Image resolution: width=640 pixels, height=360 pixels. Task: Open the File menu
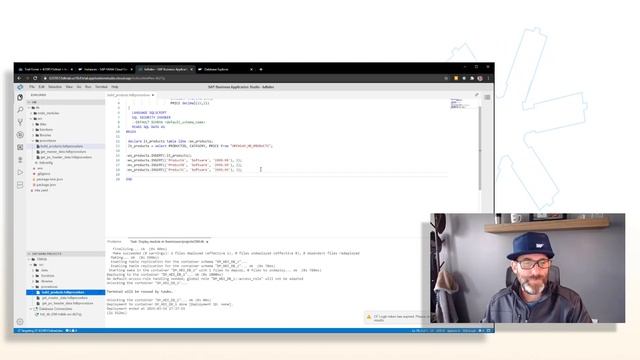pyautogui.click(x=32, y=87)
